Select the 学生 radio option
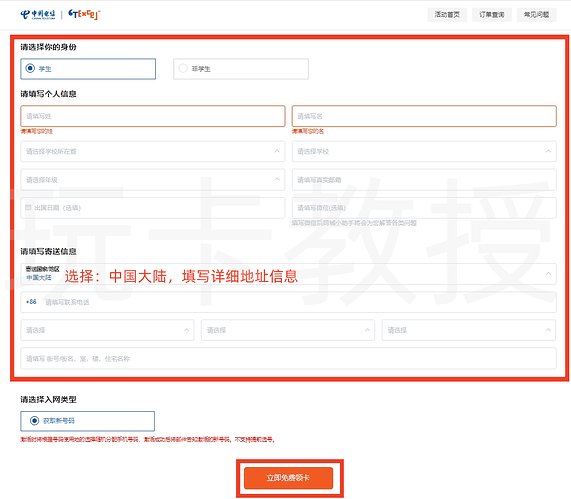This screenshot has height=499, width=571. click(88, 68)
